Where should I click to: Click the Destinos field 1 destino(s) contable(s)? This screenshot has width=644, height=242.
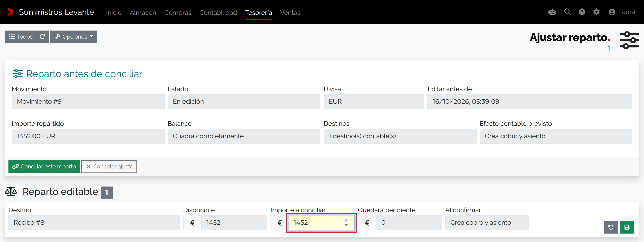pyautogui.click(x=400, y=136)
